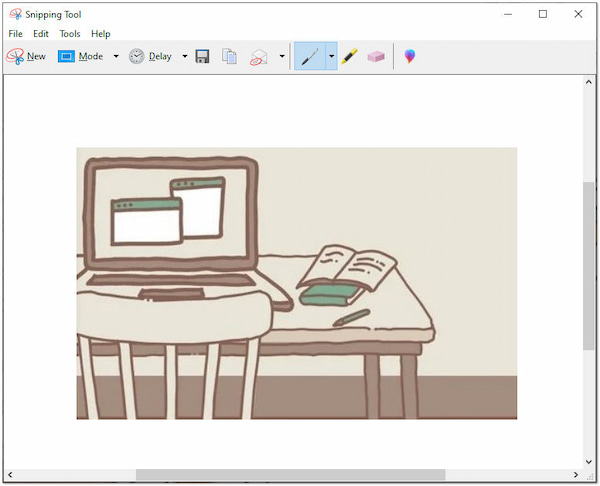Select the yellow Highlighter tool
Screen dimensions: 600x486
(x=349, y=56)
